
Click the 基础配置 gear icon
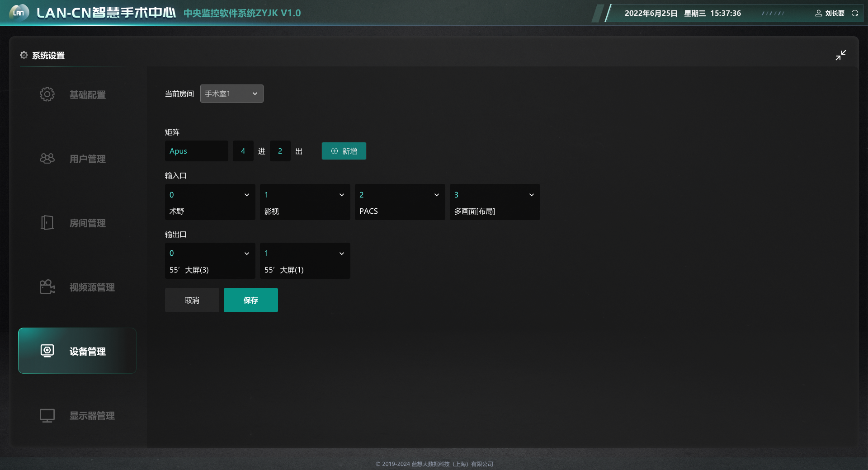(47, 94)
